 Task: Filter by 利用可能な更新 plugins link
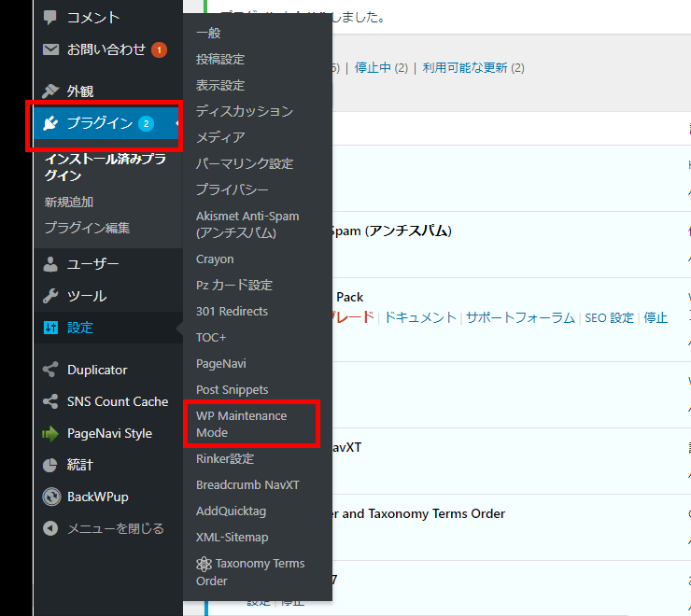(466, 67)
